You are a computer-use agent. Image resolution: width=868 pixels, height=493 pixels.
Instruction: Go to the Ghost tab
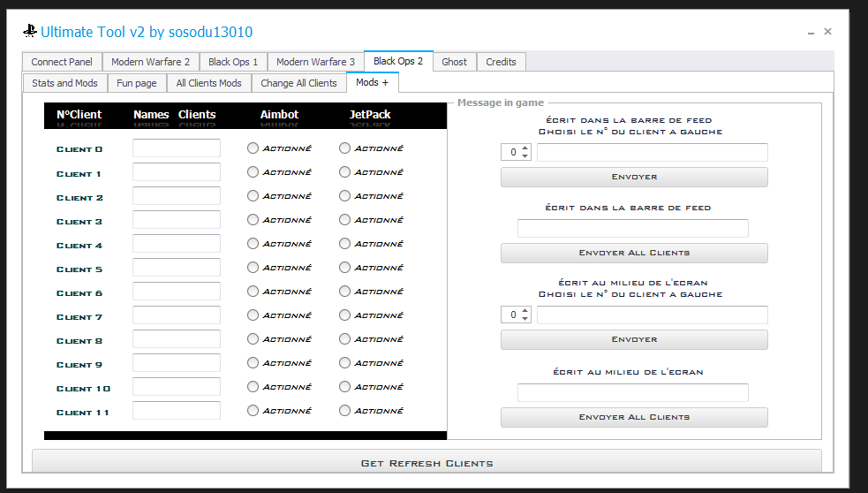click(454, 62)
